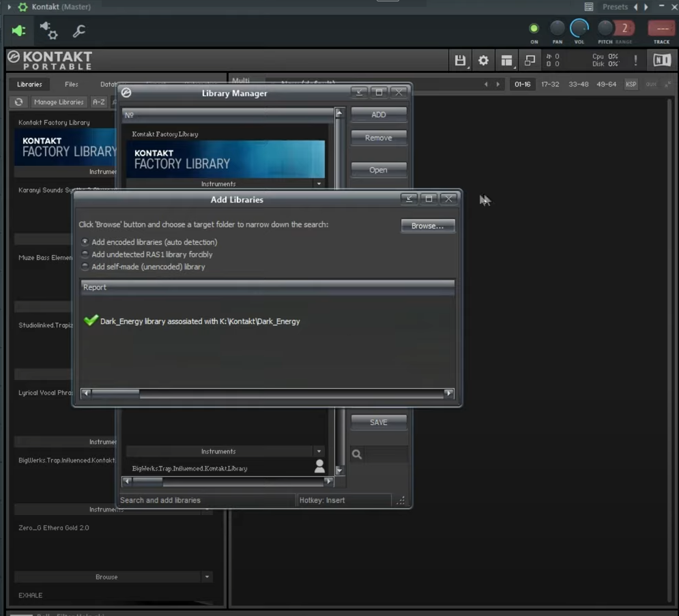Click previous multi page arrow
This screenshot has height=616, width=679.
click(486, 85)
